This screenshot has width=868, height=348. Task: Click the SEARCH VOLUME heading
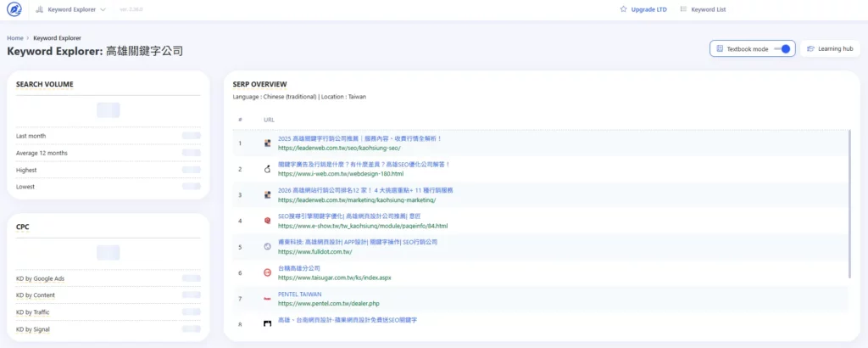click(x=45, y=84)
